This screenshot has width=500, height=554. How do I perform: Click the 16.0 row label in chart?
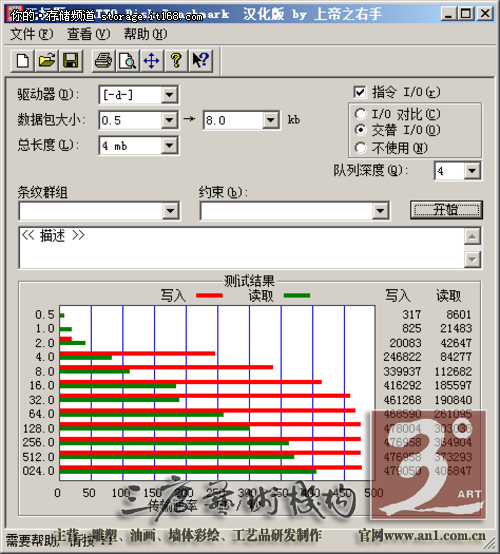point(42,385)
